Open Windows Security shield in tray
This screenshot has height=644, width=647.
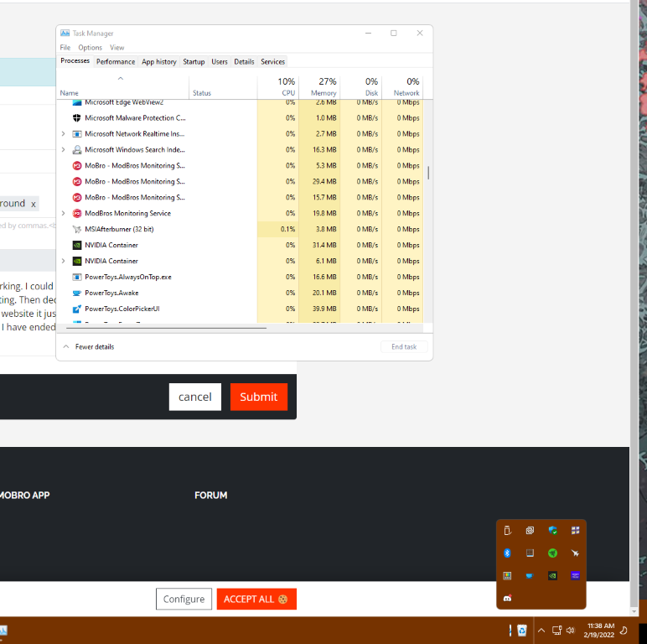pos(552,531)
